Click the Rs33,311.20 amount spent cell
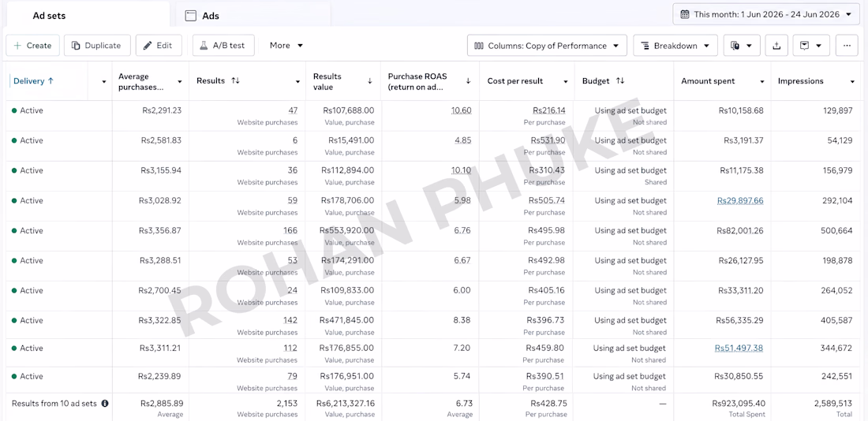The image size is (868, 421). [x=741, y=290]
